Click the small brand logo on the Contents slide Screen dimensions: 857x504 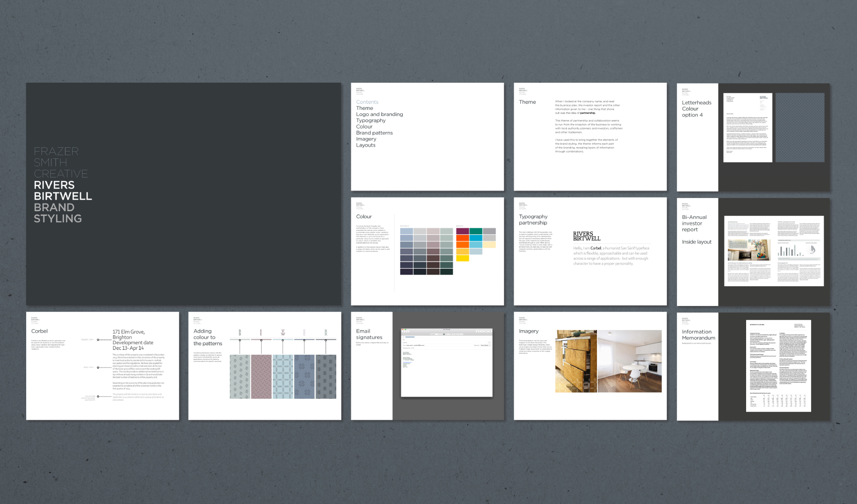point(360,91)
